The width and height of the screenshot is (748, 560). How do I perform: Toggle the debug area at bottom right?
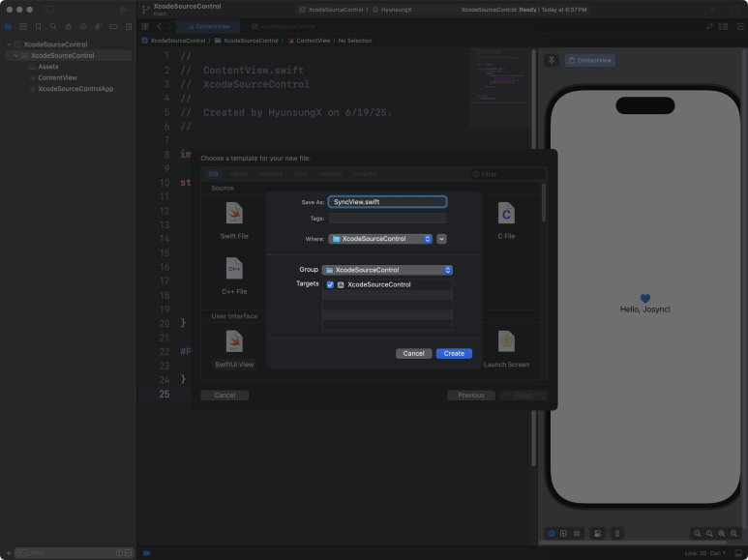click(x=738, y=553)
